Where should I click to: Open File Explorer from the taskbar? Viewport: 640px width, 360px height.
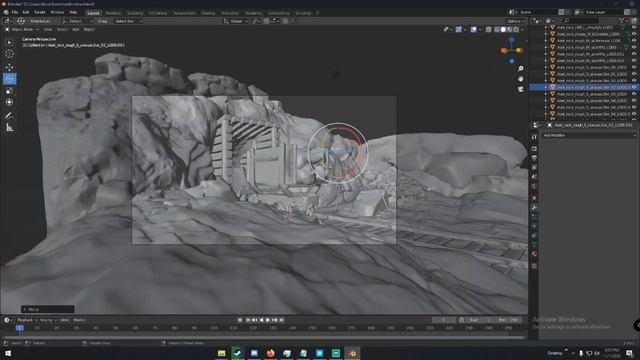[221, 353]
